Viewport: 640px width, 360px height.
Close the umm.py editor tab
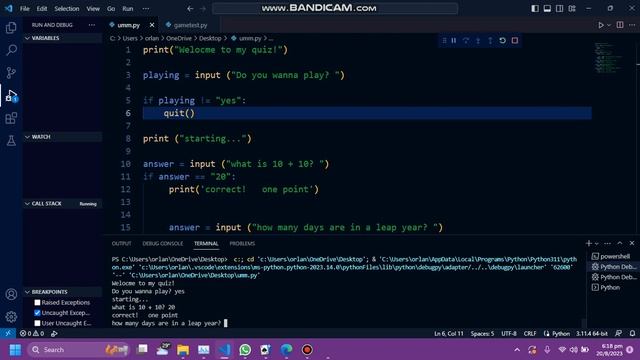pos(152,25)
